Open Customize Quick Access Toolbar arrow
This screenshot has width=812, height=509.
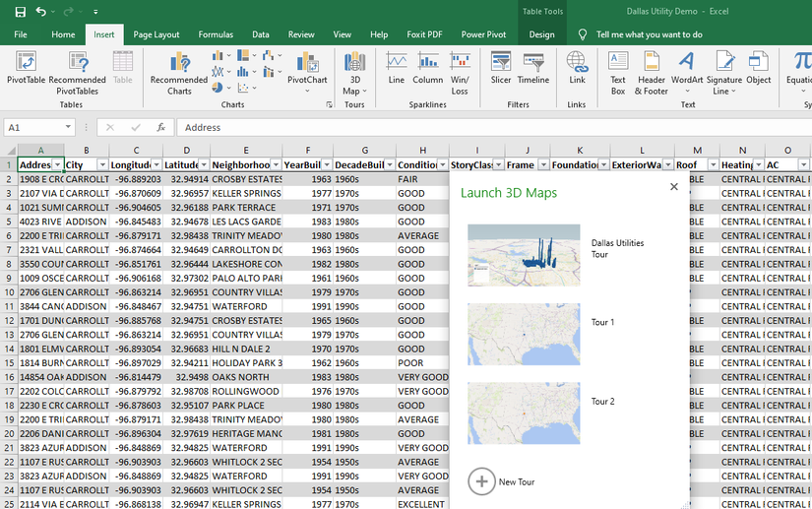click(95, 12)
